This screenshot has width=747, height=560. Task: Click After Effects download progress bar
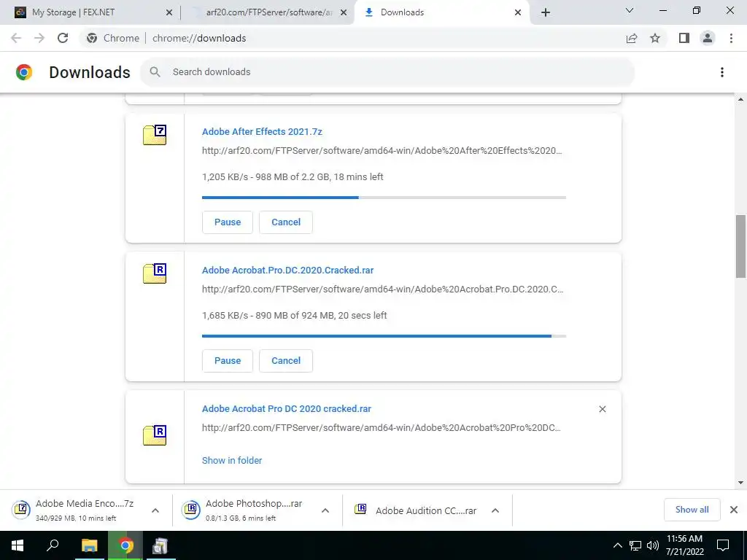384,197
